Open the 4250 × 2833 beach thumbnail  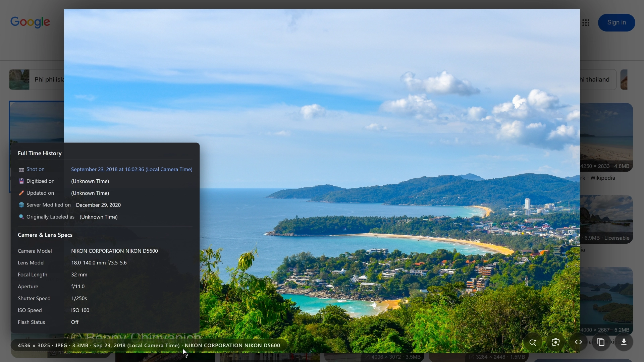pyautogui.click(x=606, y=137)
